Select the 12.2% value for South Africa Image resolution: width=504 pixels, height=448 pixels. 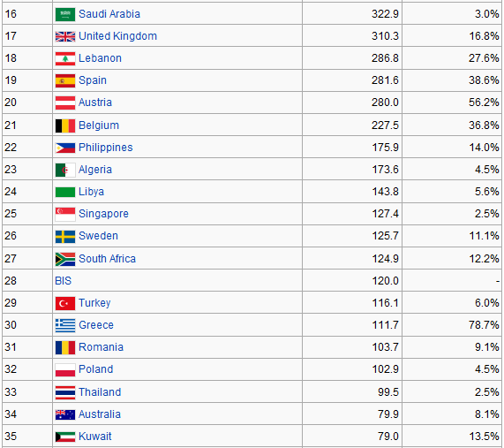coord(484,259)
